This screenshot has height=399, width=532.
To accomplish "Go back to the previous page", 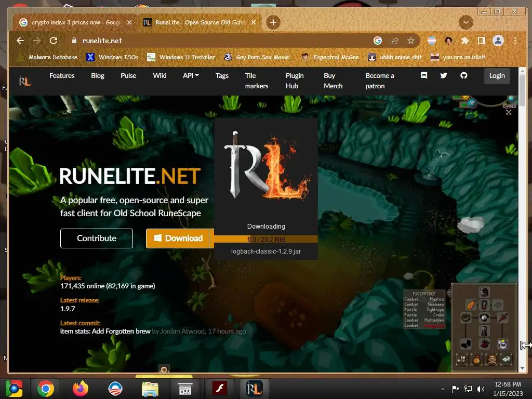I will (20, 41).
